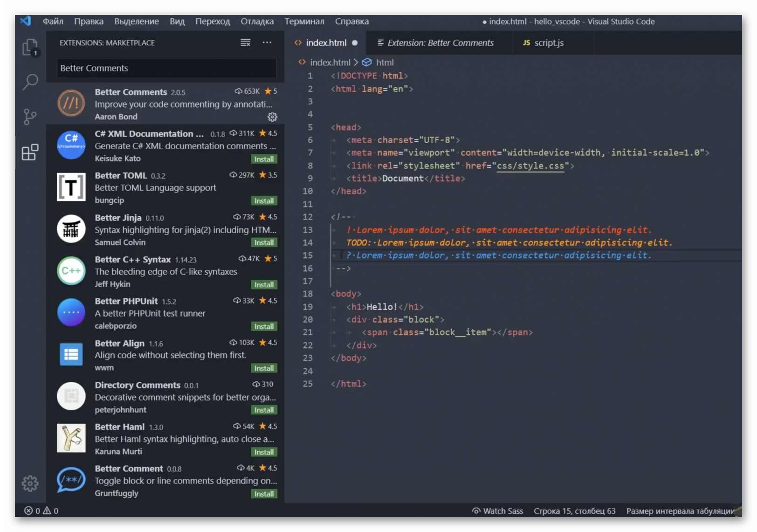Open the Search view in activity bar
The width and height of the screenshot is (757, 532).
pos(30,82)
